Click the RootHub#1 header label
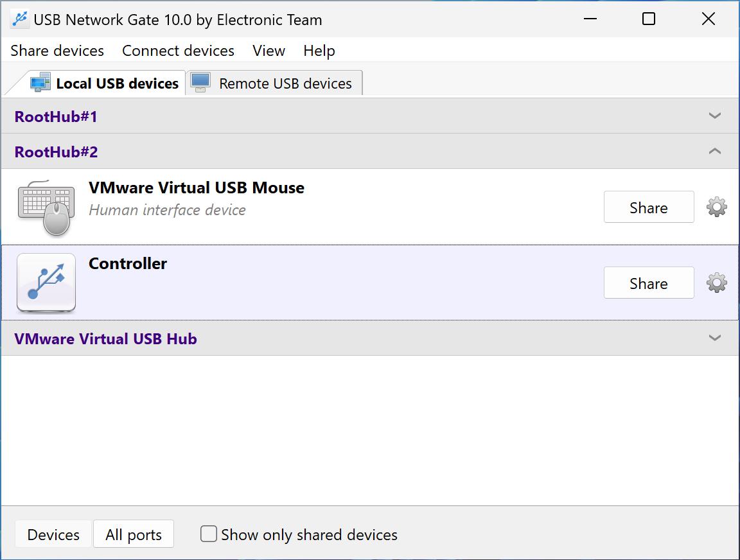Viewport: 740px width, 560px height. click(56, 116)
